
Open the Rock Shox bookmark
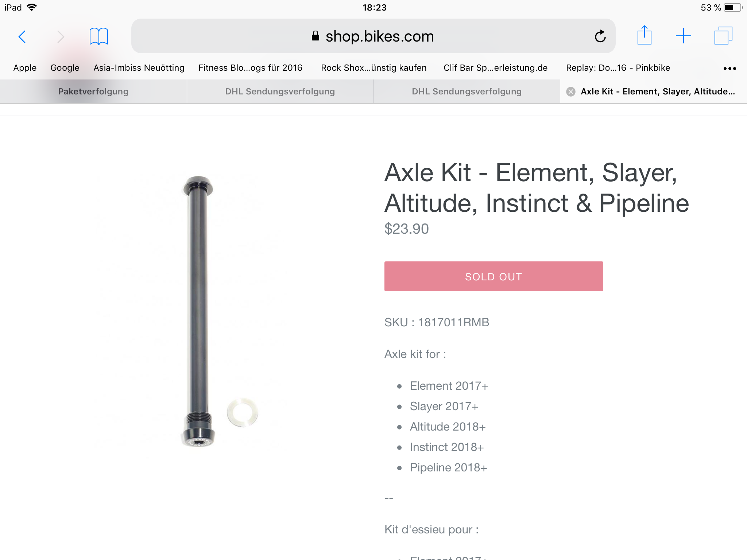tap(373, 68)
